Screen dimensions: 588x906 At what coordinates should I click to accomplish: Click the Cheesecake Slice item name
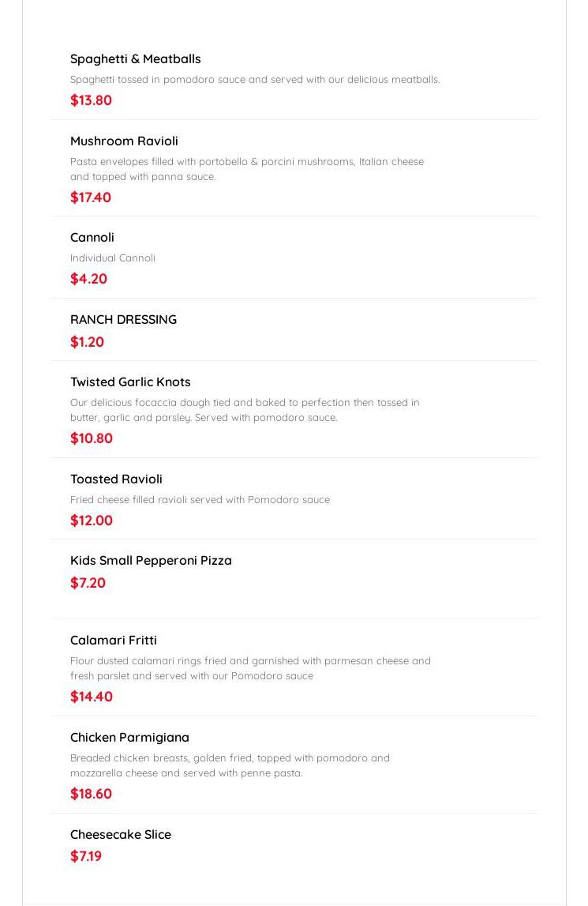(120, 835)
